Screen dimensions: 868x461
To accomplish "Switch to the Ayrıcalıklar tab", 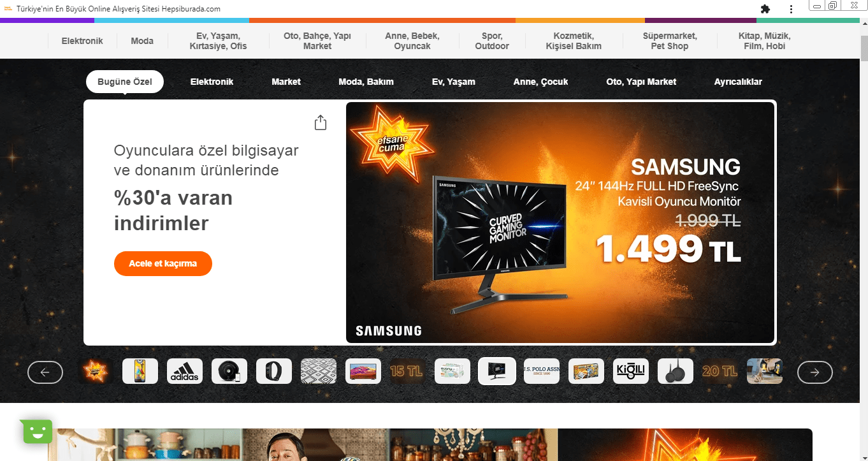I will 738,82.
